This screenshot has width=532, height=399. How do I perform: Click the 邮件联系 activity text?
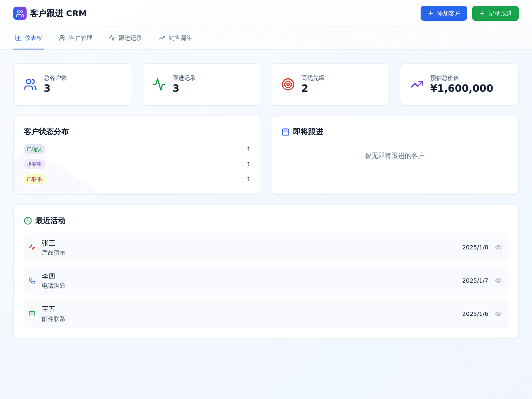pos(54,319)
